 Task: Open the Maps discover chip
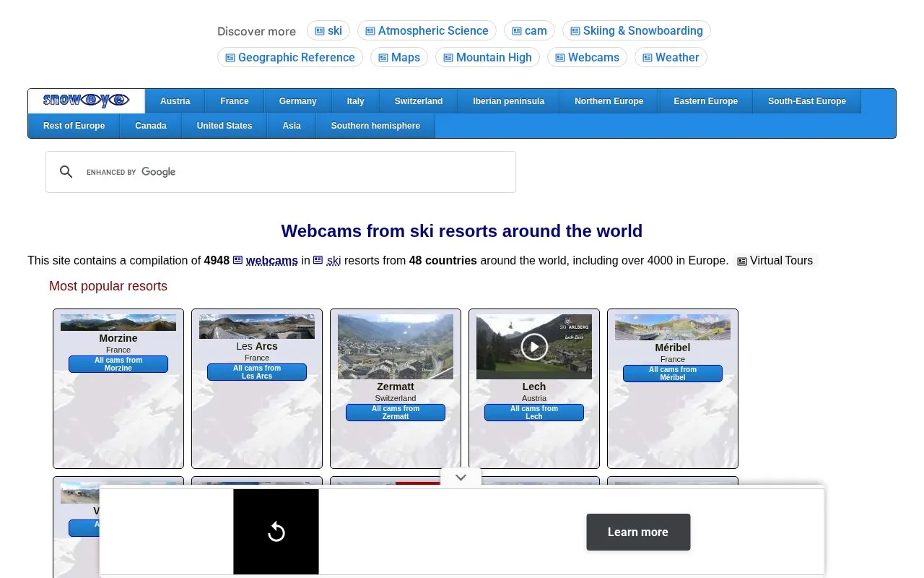(x=399, y=57)
